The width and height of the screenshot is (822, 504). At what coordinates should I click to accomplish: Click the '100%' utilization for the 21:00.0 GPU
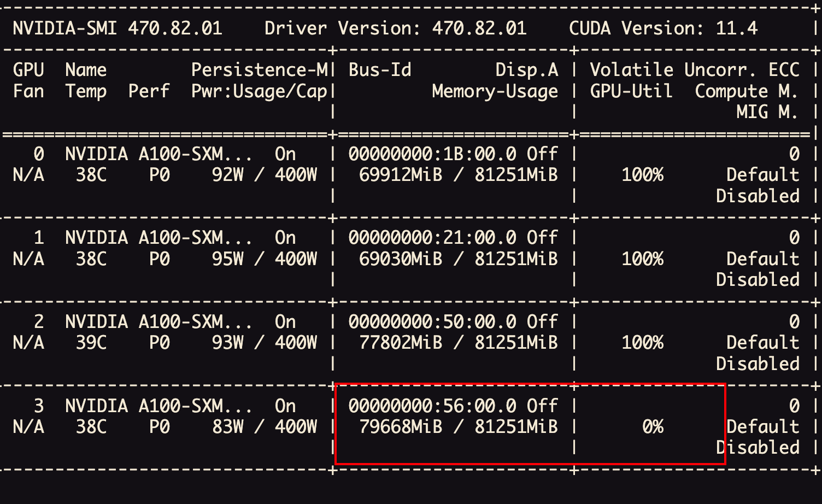643,259
